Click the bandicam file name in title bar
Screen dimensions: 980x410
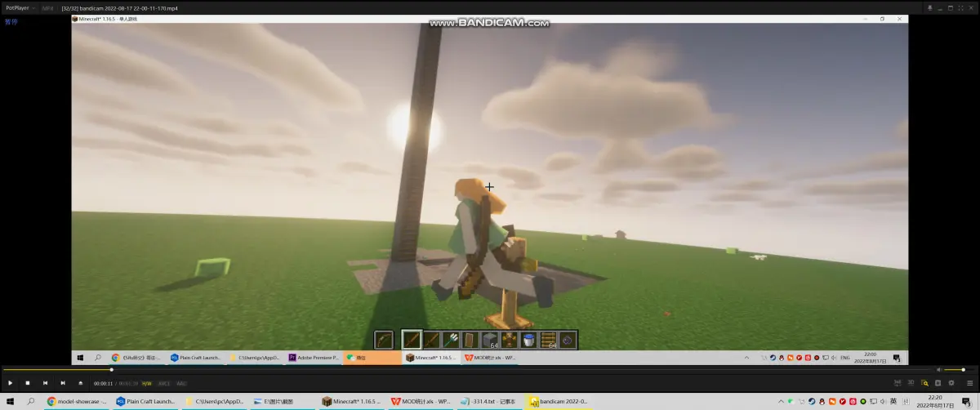pyautogui.click(x=120, y=7)
